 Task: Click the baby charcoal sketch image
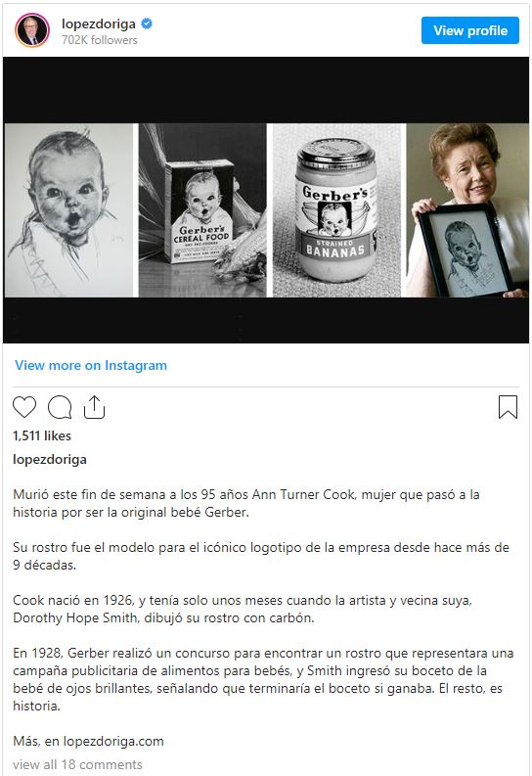[x=68, y=210]
